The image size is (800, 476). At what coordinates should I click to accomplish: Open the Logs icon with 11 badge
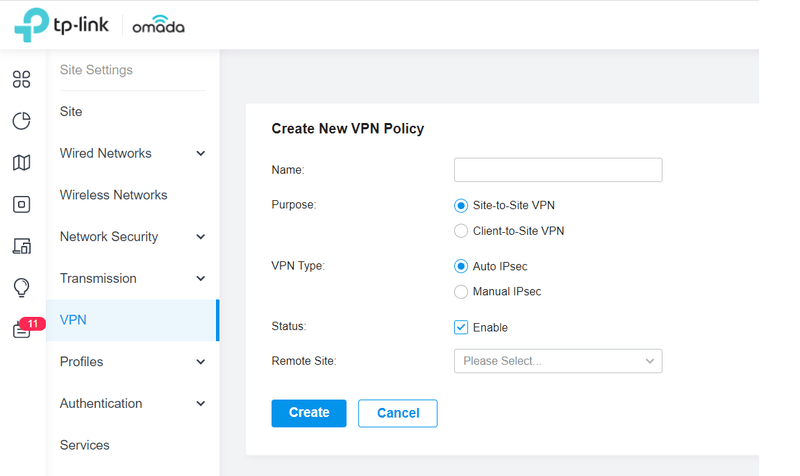21,331
